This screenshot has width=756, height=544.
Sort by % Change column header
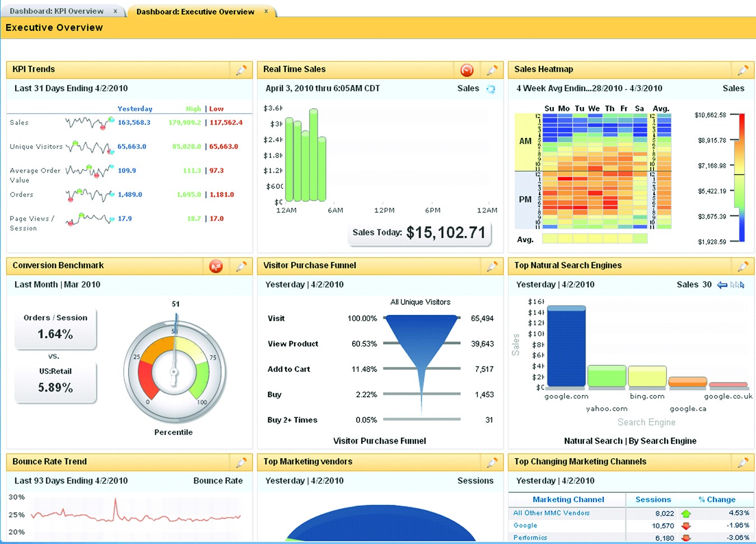[x=717, y=500]
